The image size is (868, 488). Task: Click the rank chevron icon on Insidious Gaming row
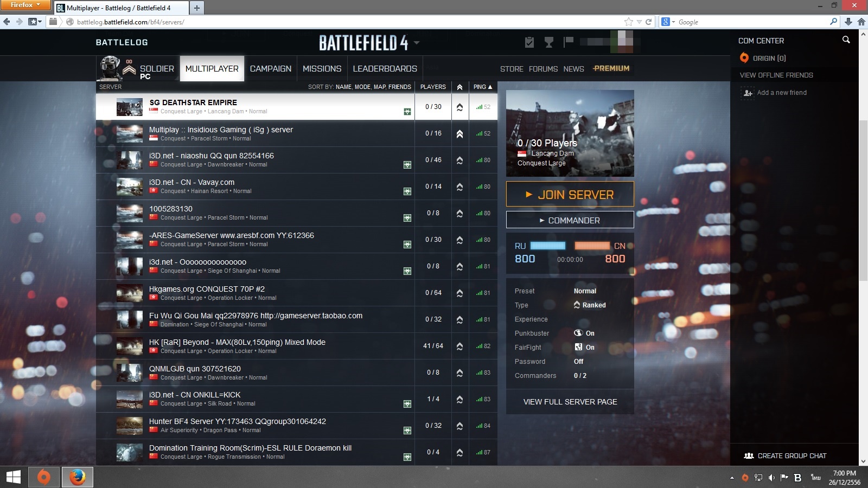click(x=459, y=133)
